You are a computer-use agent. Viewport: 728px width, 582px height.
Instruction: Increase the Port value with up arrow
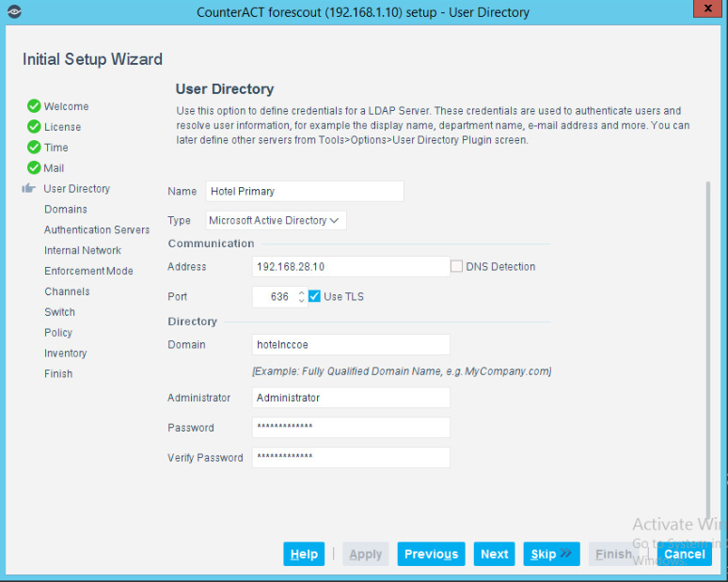301,292
